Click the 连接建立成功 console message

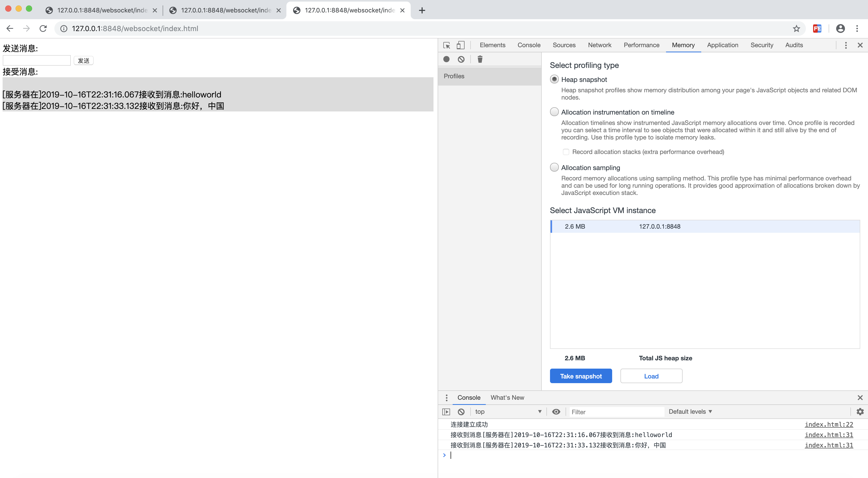469,425
